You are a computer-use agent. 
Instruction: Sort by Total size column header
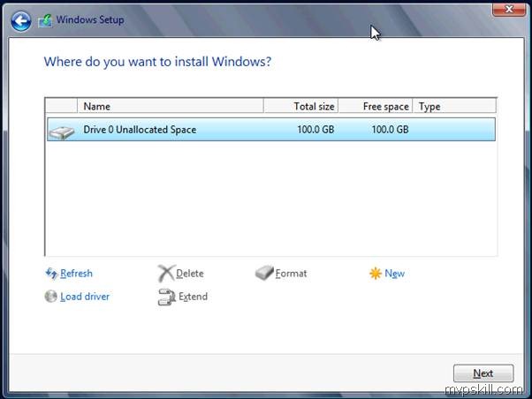tap(301, 106)
